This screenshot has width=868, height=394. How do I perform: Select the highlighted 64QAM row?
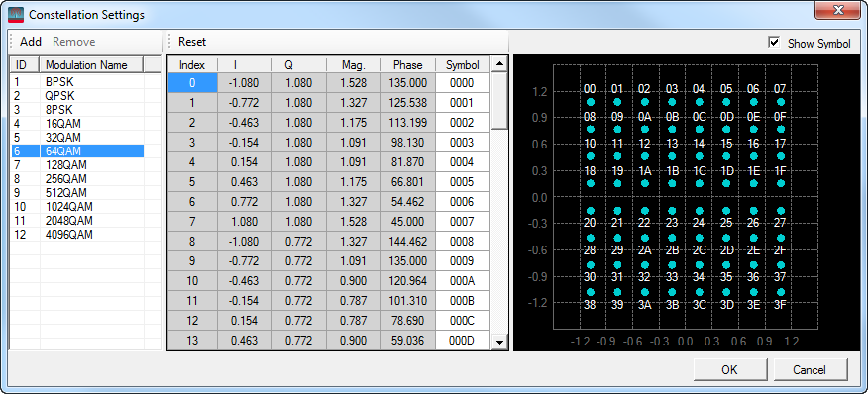[x=77, y=151]
